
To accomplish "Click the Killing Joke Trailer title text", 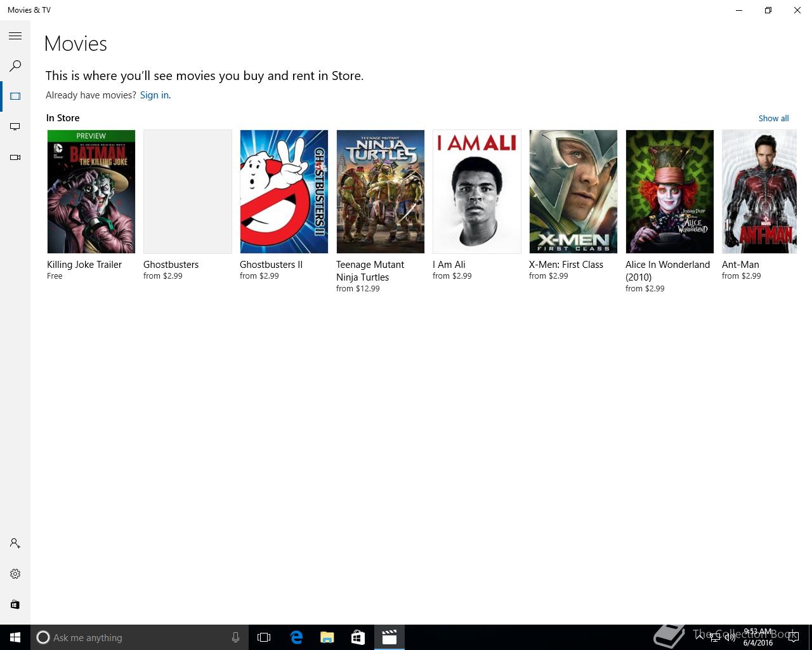I will tap(84, 265).
